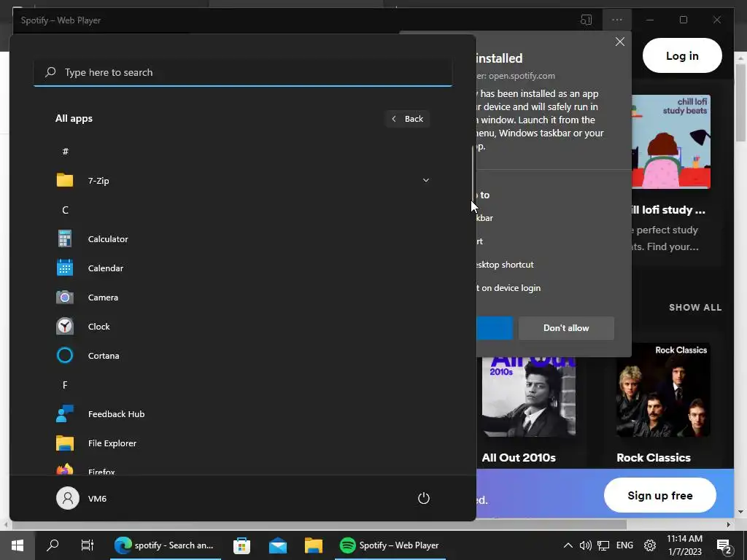
Task: Open the 7-Zip folder icon
Action: tap(65, 180)
